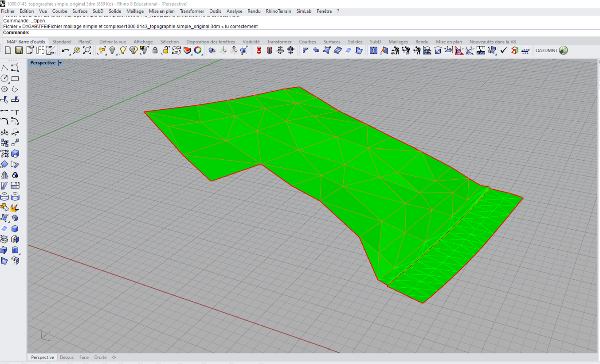Open the Nouveautés dans la V8 tab
Screen dimensions: 600x364
coord(493,42)
